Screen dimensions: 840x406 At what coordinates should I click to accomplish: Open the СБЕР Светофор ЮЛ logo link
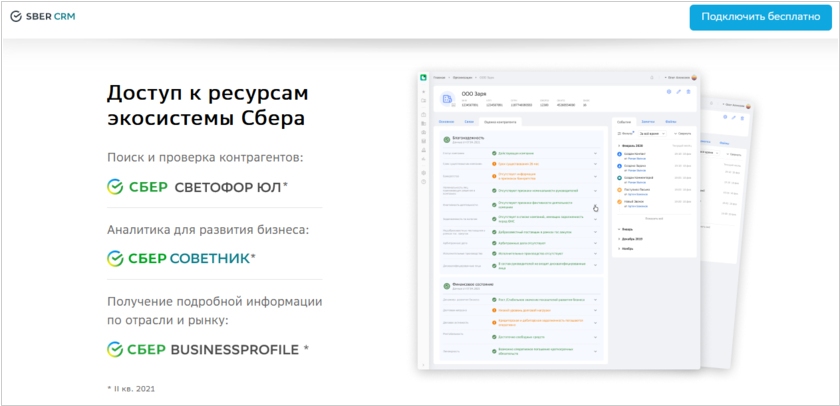tap(197, 187)
